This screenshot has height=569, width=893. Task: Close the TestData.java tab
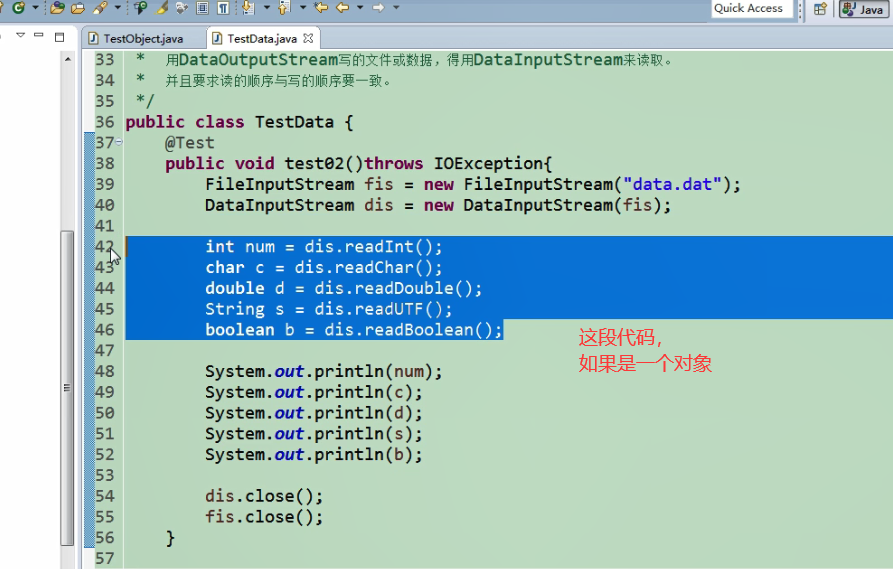308,38
